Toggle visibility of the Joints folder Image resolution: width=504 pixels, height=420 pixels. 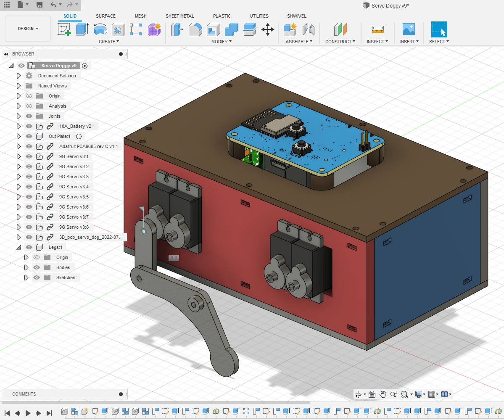29,116
